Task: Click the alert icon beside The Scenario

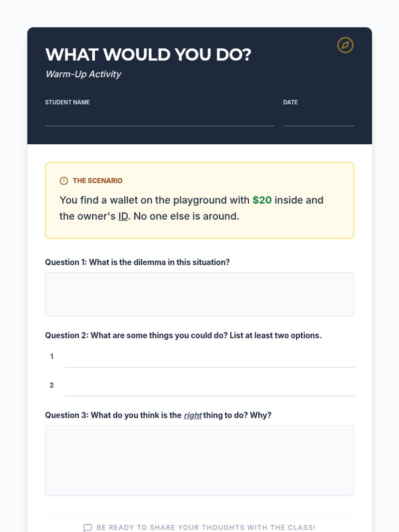Action: click(x=64, y=181)
